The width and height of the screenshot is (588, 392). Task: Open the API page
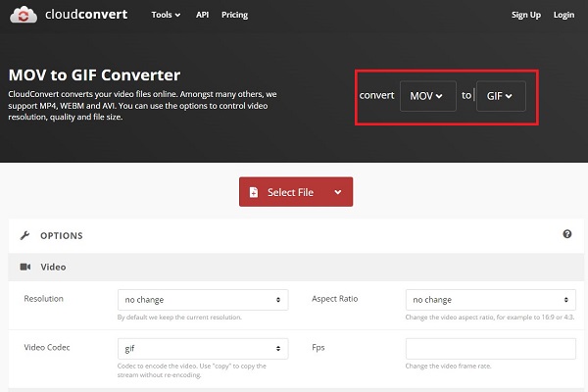202,15
